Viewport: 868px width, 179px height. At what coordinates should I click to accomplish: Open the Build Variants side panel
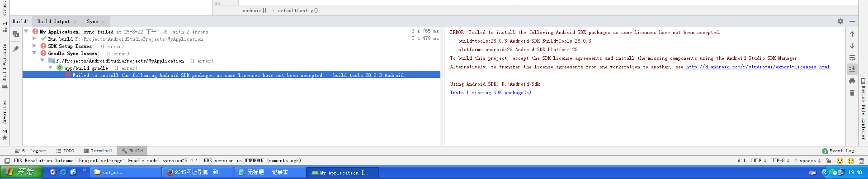tap(5, 66)
